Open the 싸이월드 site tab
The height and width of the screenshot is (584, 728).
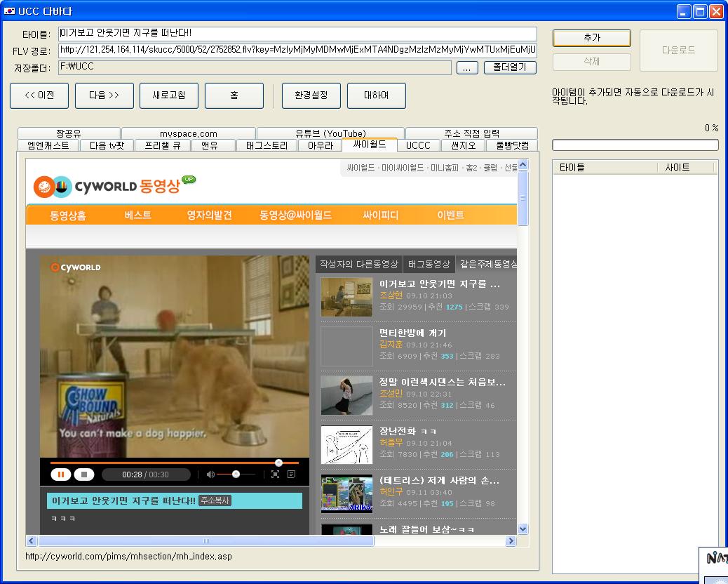point(370,145)
